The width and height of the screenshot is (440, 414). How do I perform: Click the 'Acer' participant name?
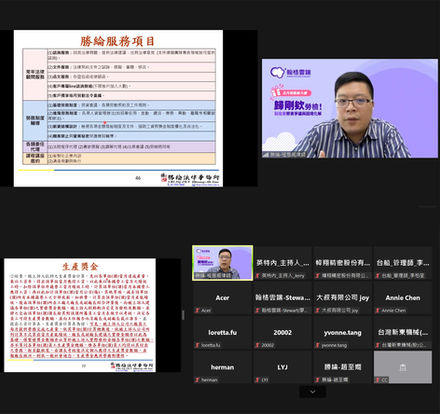pos(222,298)
